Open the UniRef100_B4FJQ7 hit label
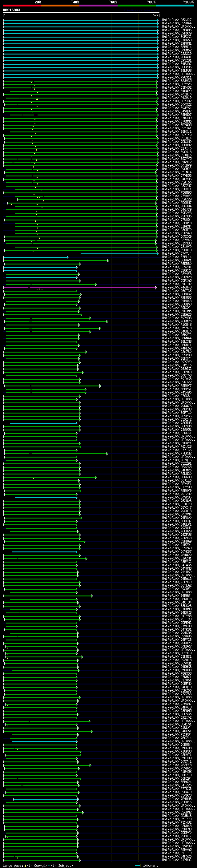Screen dimensions: 197x868 coord(177,64)
